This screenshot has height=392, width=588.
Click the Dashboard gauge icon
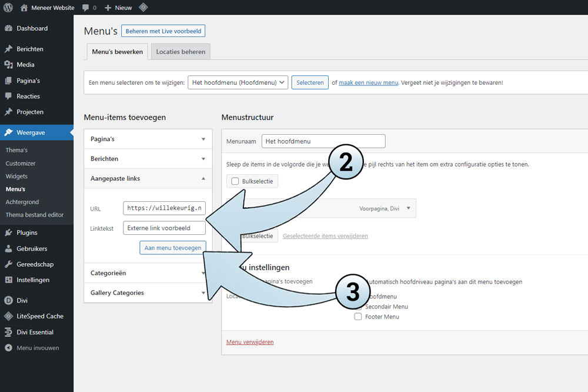click(8, 28)
